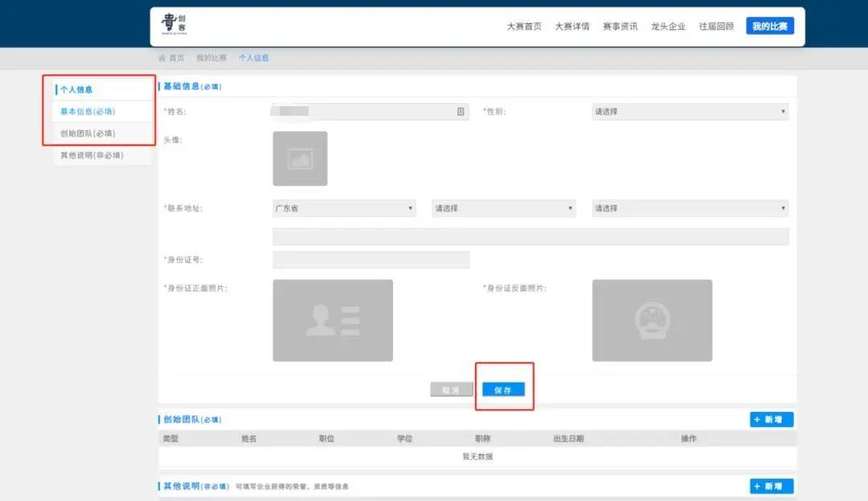
Task: Open 大赛详情 navigation item
Action: point(572,27)
